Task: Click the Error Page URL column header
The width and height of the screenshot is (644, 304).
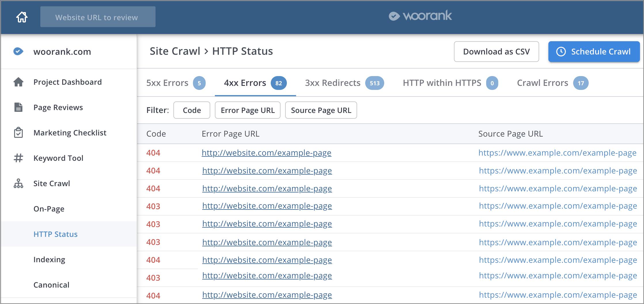Action: 231,134
